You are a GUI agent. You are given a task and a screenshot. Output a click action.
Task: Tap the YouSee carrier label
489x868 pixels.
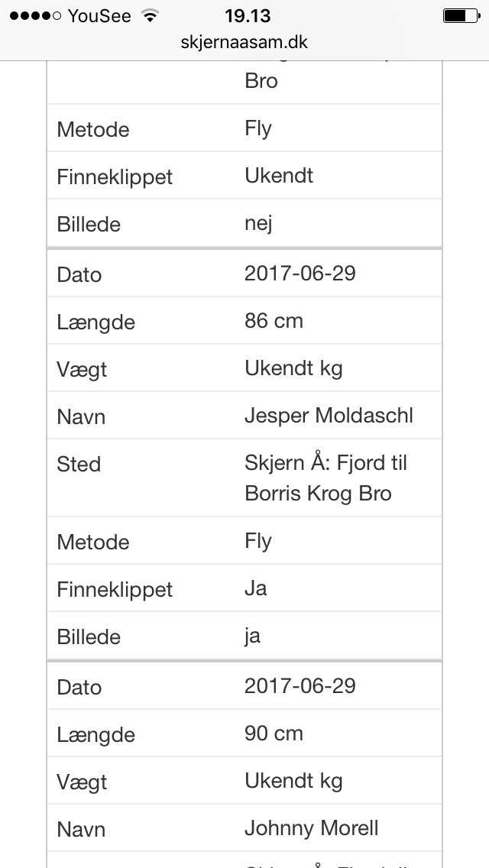coord(99,16)
